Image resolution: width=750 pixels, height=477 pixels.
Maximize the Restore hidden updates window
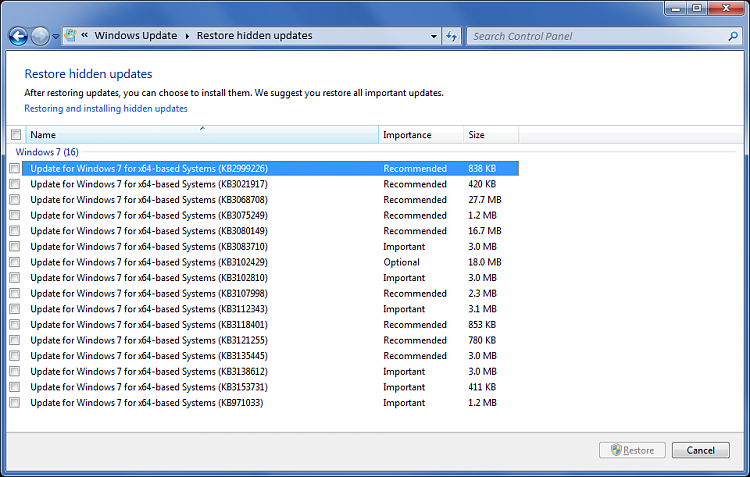pyautogui.click(x=697, y=8)
